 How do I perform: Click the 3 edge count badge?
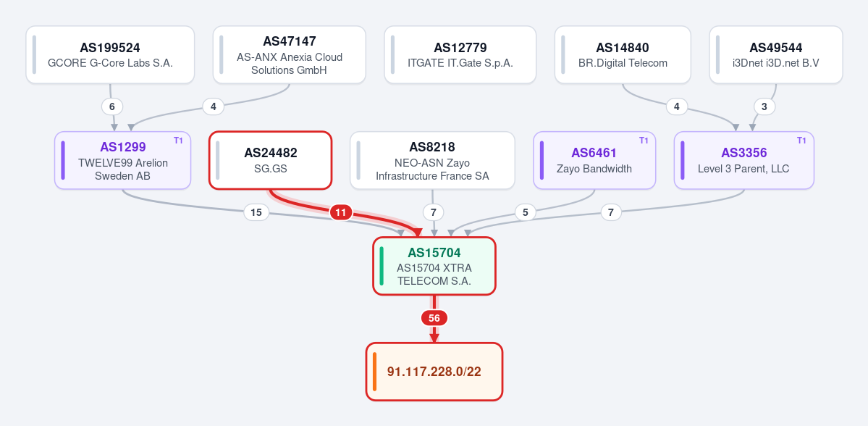[x=764, y=106]
